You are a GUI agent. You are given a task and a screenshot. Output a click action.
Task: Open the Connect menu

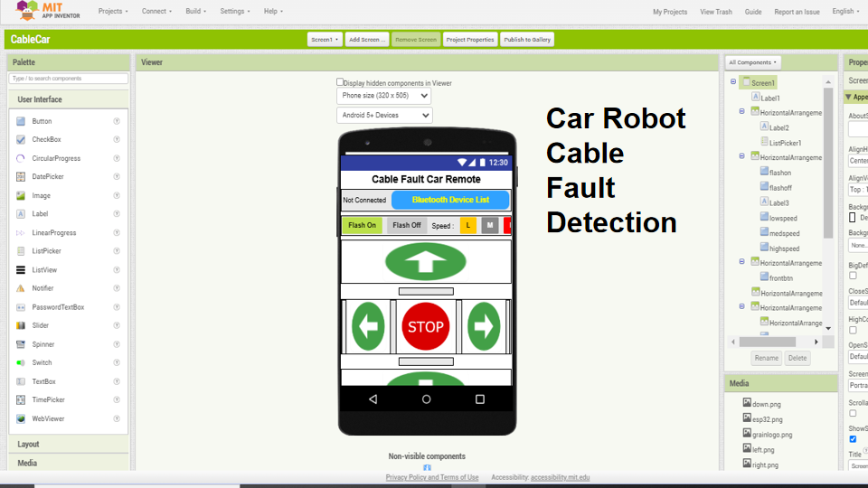[156, 11]
